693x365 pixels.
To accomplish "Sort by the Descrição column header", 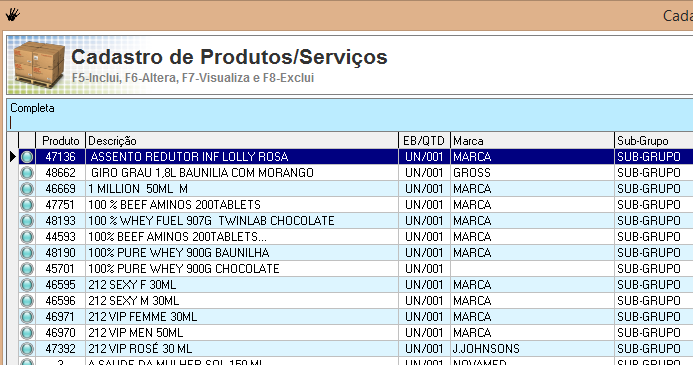I will (242, 141).
